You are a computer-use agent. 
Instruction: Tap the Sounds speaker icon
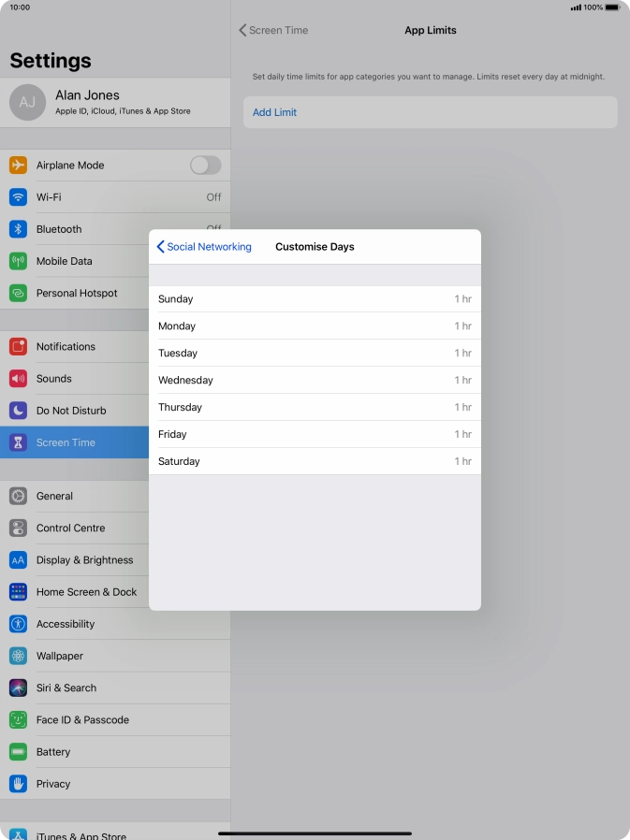click(18, 379)
